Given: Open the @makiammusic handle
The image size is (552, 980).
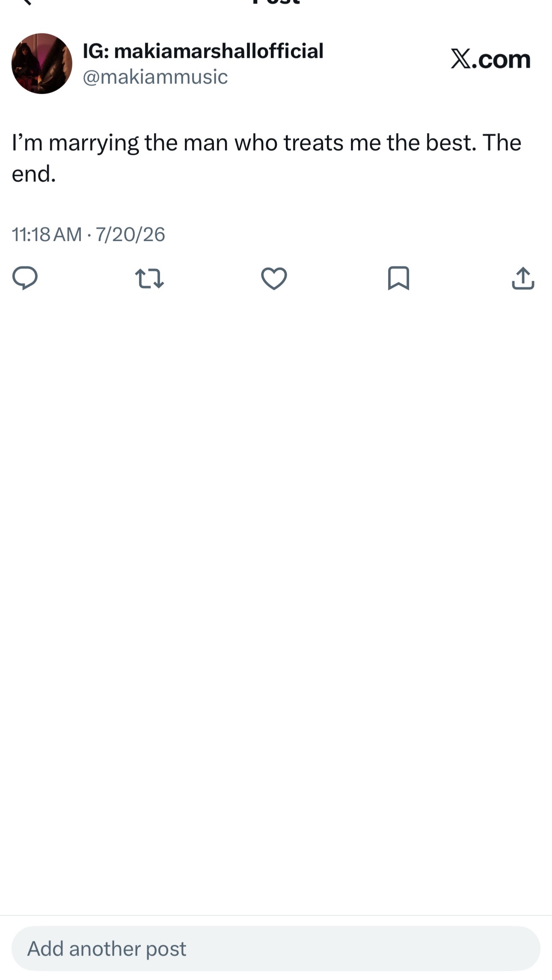Looking at the screenshot, I should click(155, 77).
